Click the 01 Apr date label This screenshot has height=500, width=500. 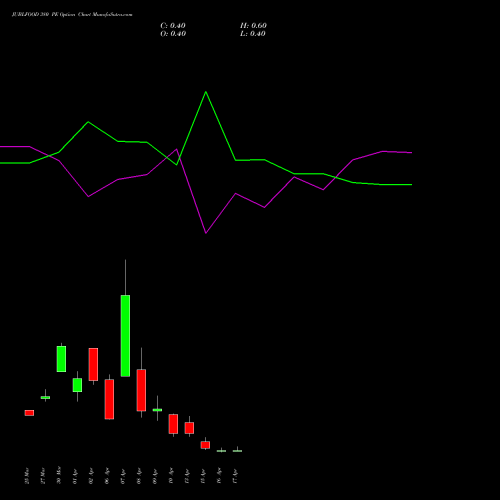(x=75, y=477)
